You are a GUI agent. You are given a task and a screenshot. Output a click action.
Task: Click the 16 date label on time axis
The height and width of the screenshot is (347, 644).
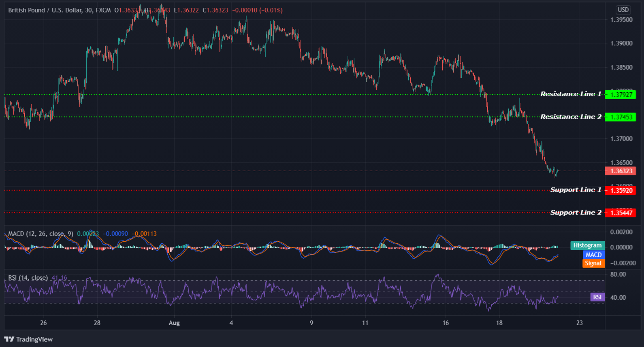(446, 323)
